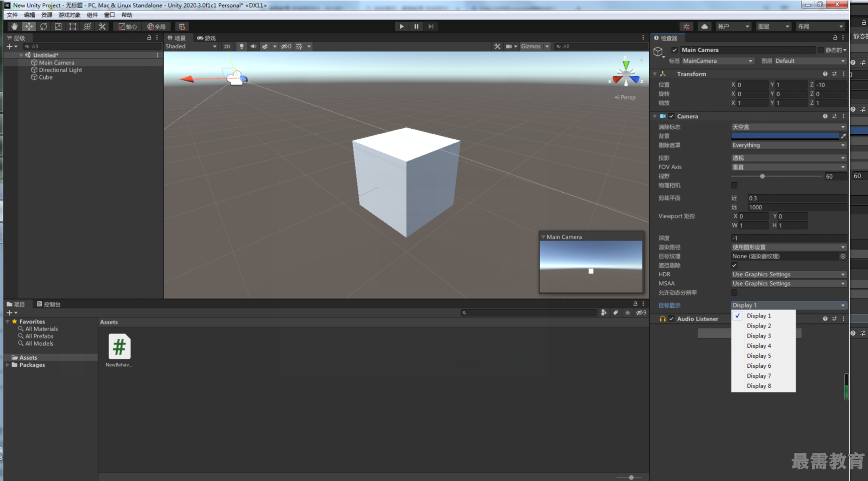The width and height of the screenshot is (868, 481).
Task: Open the Default layer dropdown
Action: coord(810,61)
